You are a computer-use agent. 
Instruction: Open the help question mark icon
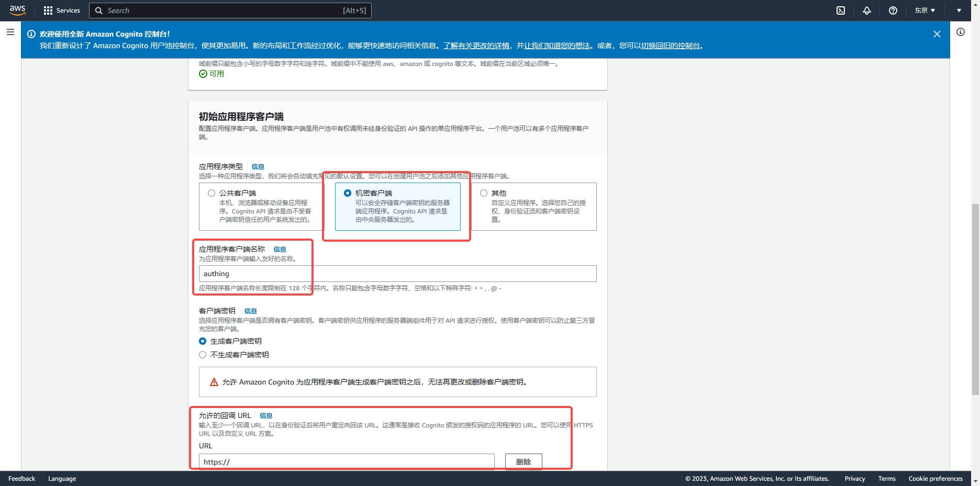[x=893, y=10]
